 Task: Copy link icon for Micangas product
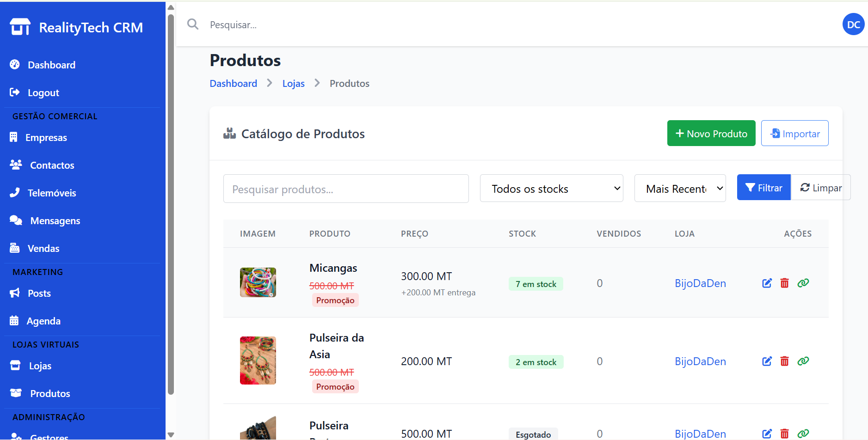[803, 283]
